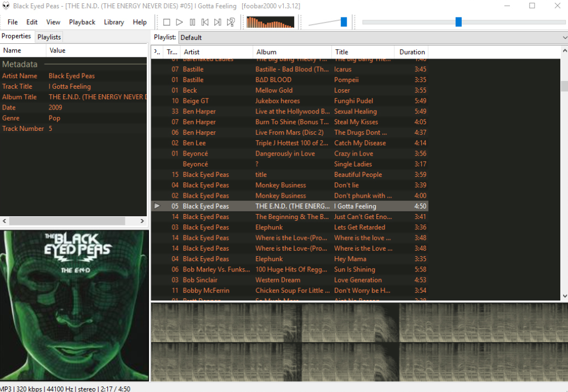The image size is (568, 392).
Task: Select Ben Harper's Steal My Kisses track
Action: [x=289, y=122]
